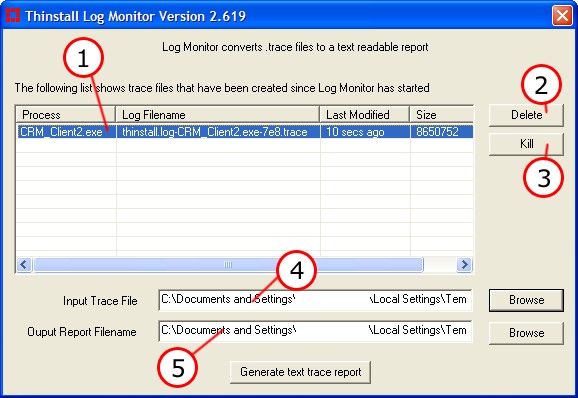Sort by the Log Filename column header
Image resolution: width=578 pixels, height=398 pixels.
tap(217, 115)
